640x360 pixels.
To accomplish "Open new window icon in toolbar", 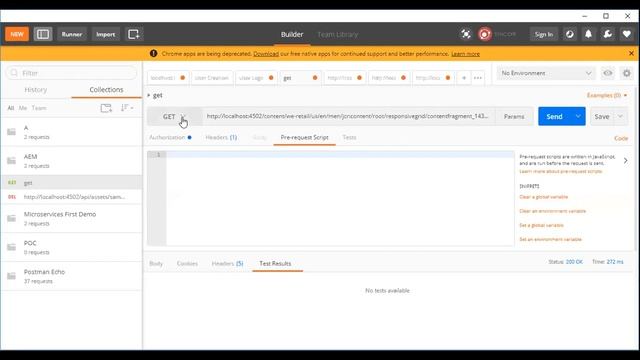I will (x=134, y=34).
